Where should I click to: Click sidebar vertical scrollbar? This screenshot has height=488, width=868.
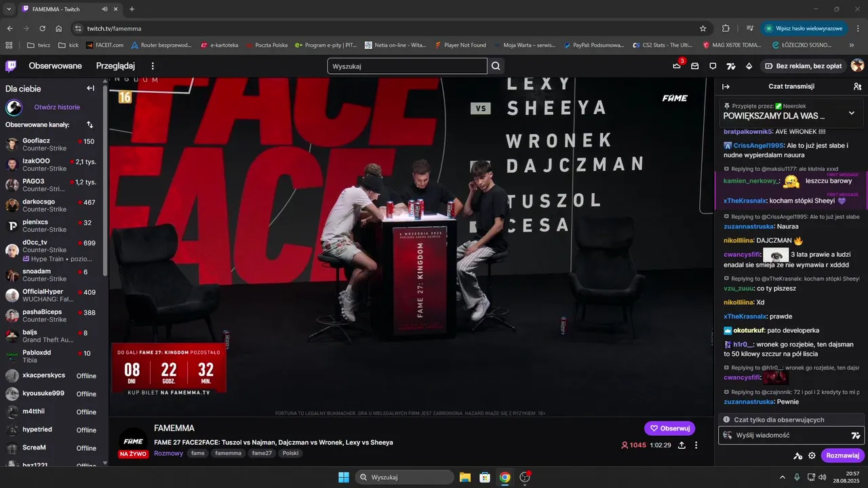coord(104,180)
